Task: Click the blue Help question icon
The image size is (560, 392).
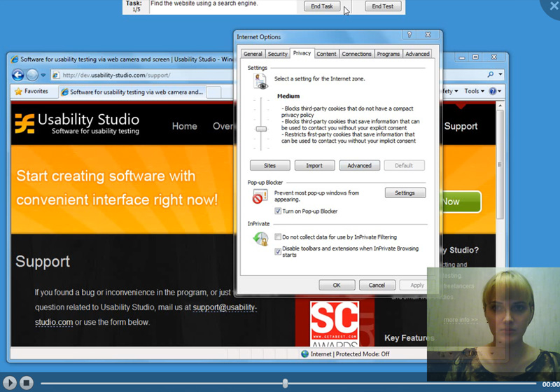Action: tap(493, 91)
